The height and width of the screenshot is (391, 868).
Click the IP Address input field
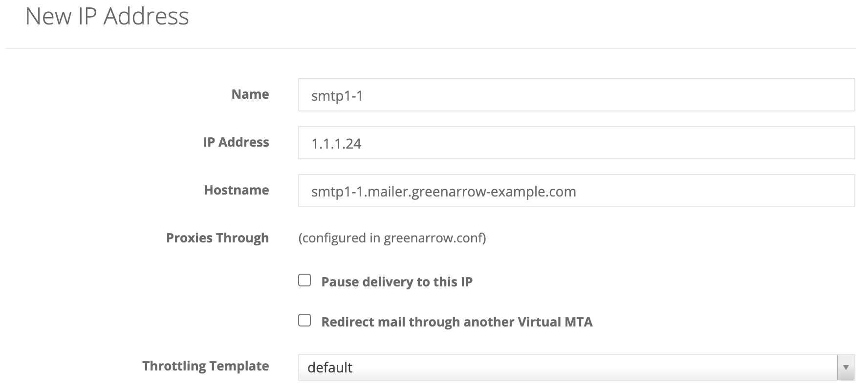pyautogui.click(x=576, y=143)
